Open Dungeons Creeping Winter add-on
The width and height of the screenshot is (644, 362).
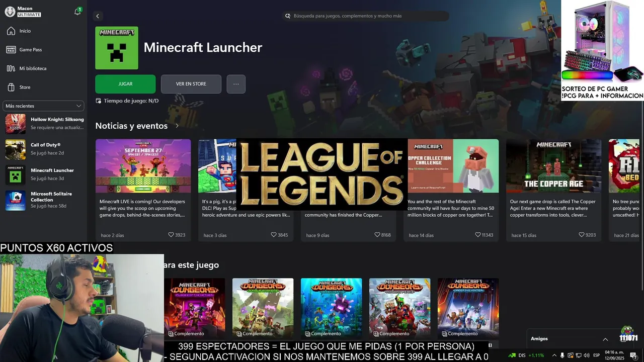(468, 308)
